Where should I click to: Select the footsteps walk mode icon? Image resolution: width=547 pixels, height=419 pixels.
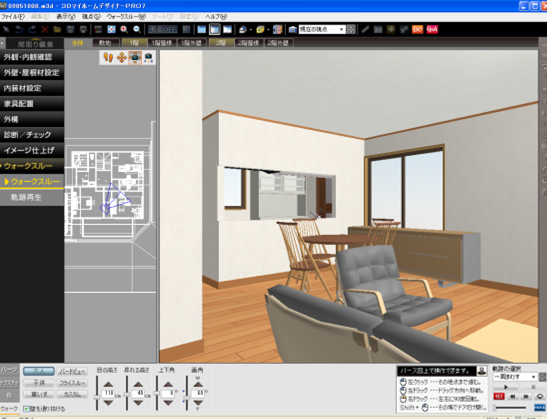coord(108,58)
